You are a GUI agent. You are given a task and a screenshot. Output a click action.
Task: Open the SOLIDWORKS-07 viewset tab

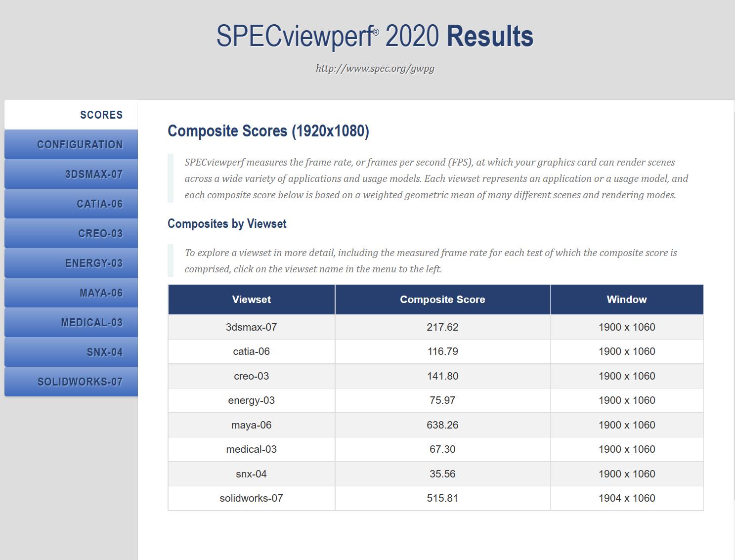pyautogui.click(x=71, y=382)
